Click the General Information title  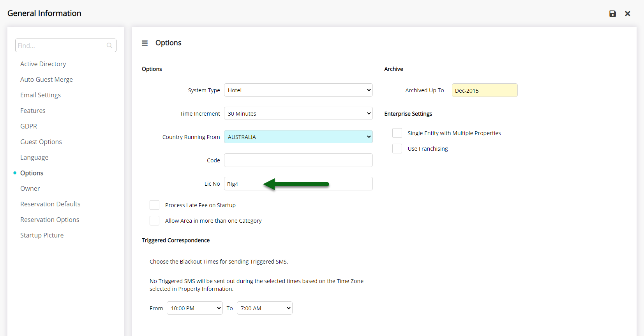pyautogui.click(x=44, y=13)
